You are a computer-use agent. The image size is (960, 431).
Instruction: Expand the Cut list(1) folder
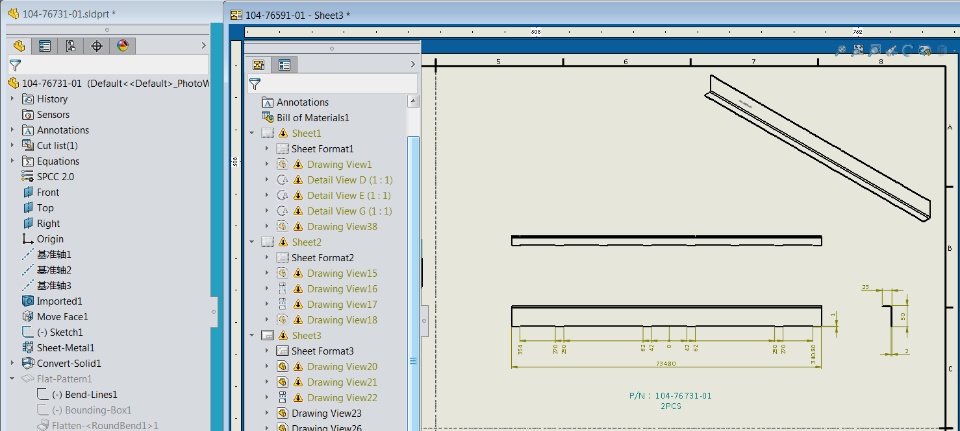[12, 146]
